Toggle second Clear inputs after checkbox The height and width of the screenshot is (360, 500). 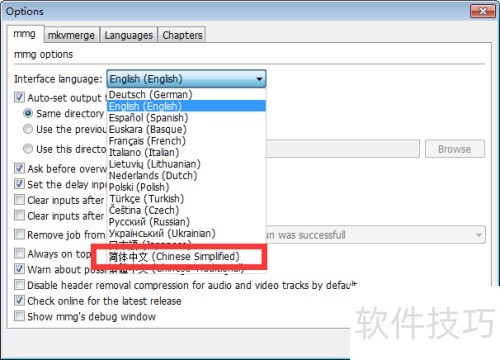pyautogui.click(x=19, y=215)
